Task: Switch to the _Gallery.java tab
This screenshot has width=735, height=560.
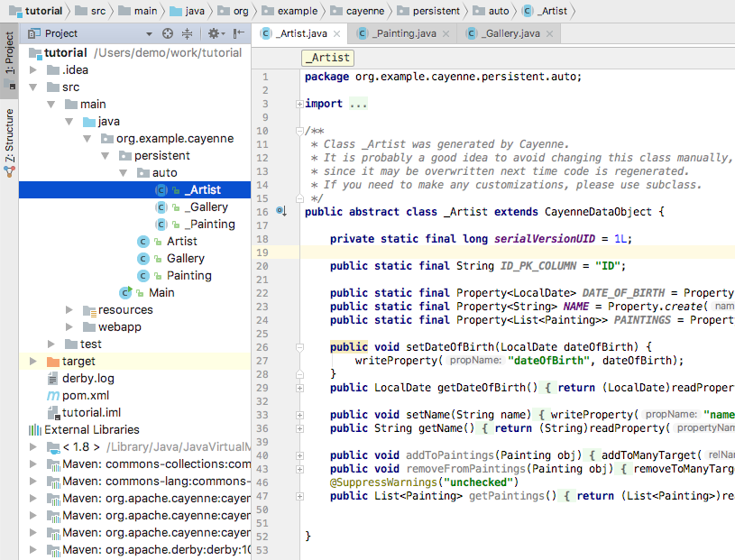Action: [510, 34]
